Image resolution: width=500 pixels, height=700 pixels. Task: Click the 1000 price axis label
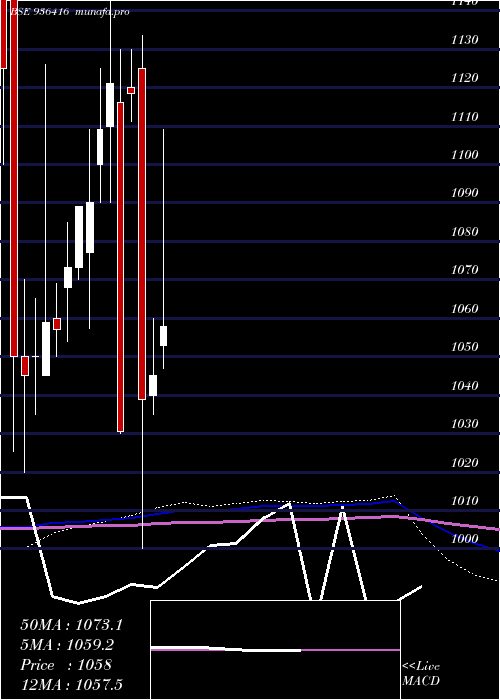(x=465, y=539)
